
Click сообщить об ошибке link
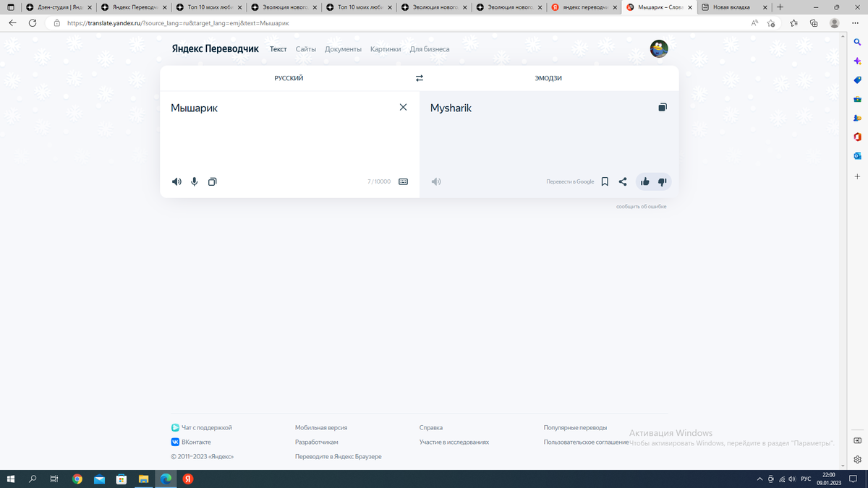point(641,206)
